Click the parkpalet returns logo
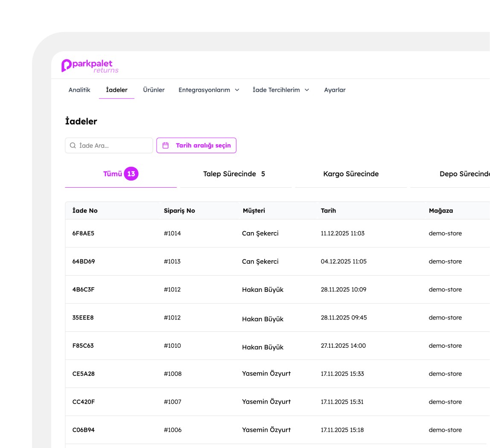This screenshot has width=490, height=448. tap(90, 66)
